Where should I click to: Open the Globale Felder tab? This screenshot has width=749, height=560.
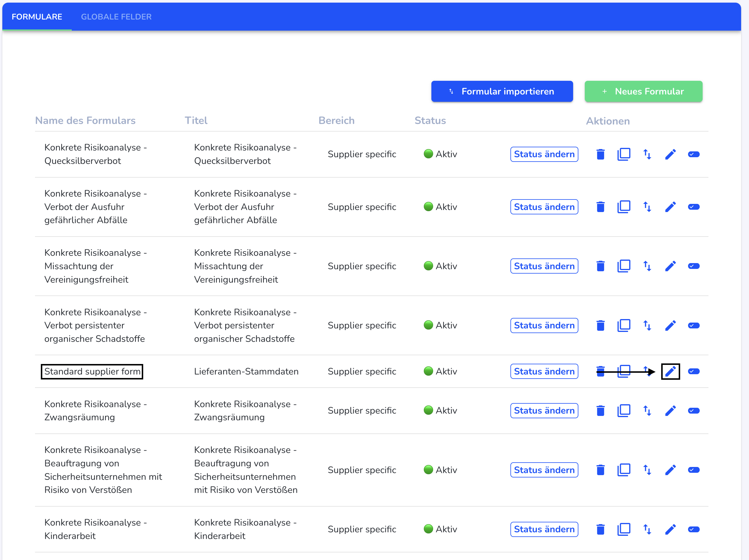(116, 17)
